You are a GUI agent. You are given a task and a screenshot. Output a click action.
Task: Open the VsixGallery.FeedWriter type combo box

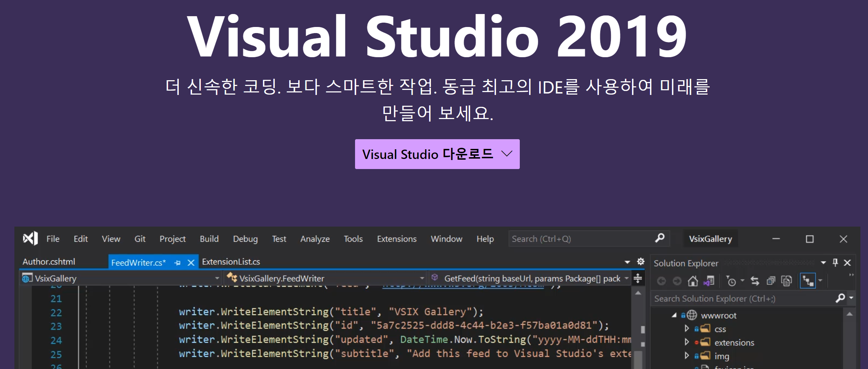(x=326, y=278)
